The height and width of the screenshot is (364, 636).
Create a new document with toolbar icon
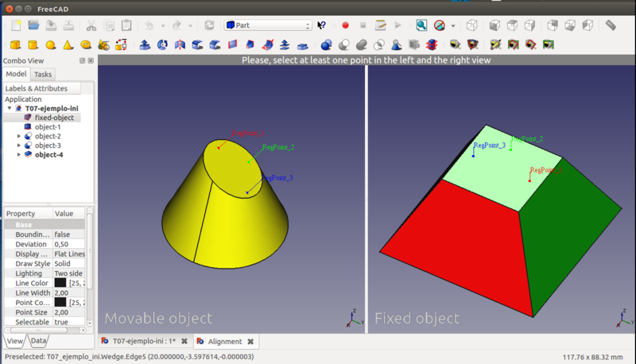point(15,25)
